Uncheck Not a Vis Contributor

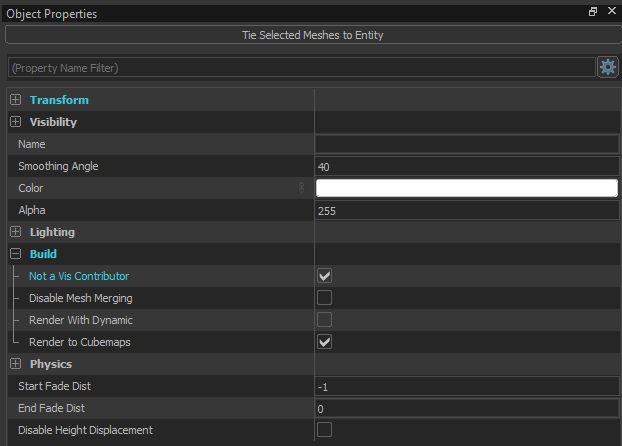(324, 276)
